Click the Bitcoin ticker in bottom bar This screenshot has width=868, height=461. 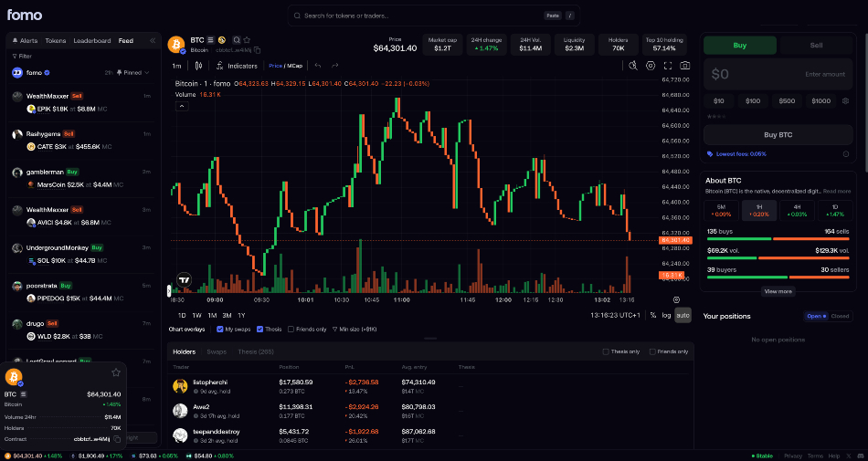33,456
